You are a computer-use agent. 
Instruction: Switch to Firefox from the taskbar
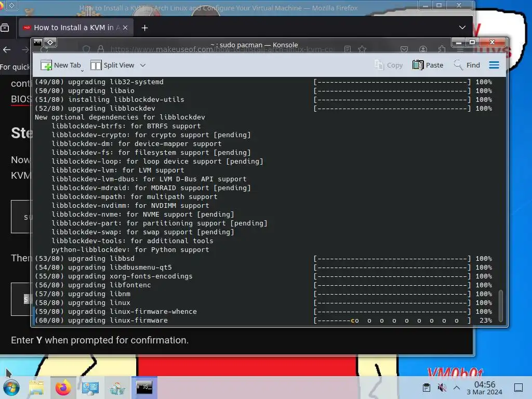click(63, 388)
